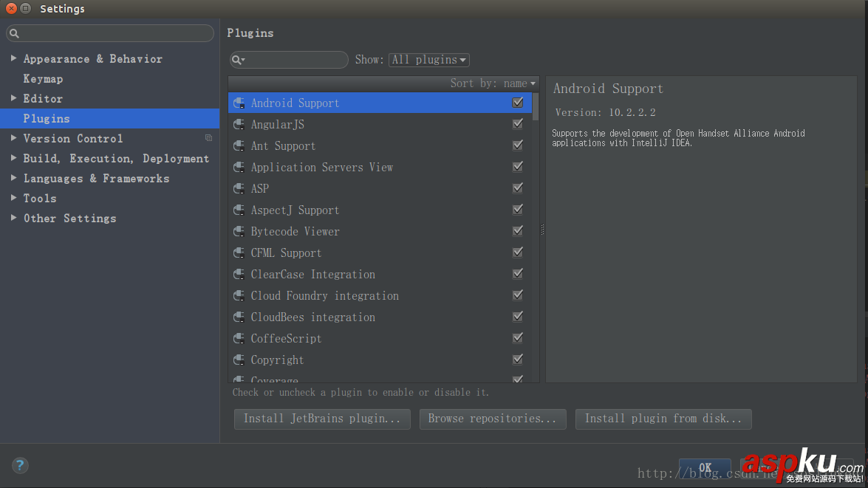Click the help question mark icon
Screen dimensions: 868x488
[20, 465]
